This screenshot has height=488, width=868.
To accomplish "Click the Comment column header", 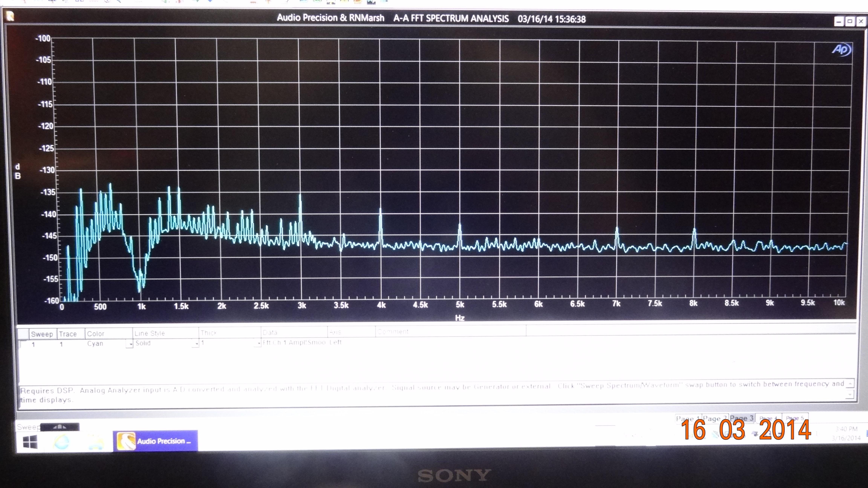I will (x=450, y=331).
